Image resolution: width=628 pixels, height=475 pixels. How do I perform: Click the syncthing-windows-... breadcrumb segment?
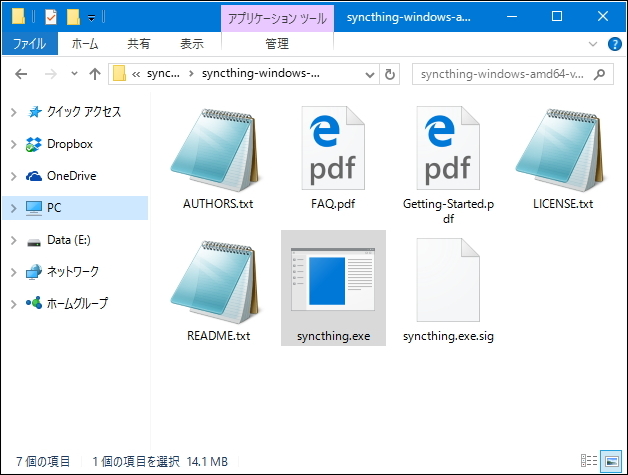[261, 73]
